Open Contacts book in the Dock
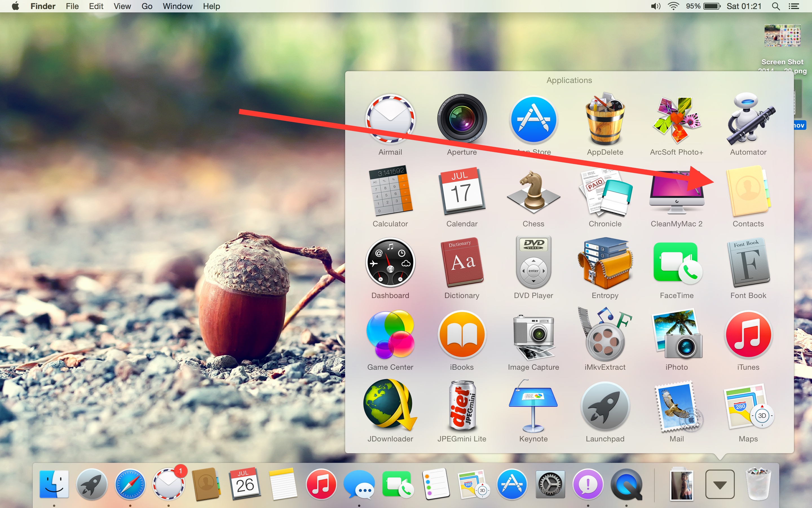 click(206, 484)
